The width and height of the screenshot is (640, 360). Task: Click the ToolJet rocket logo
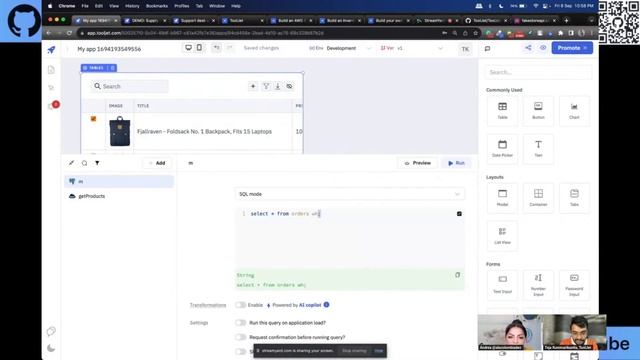tap(51, 49)
